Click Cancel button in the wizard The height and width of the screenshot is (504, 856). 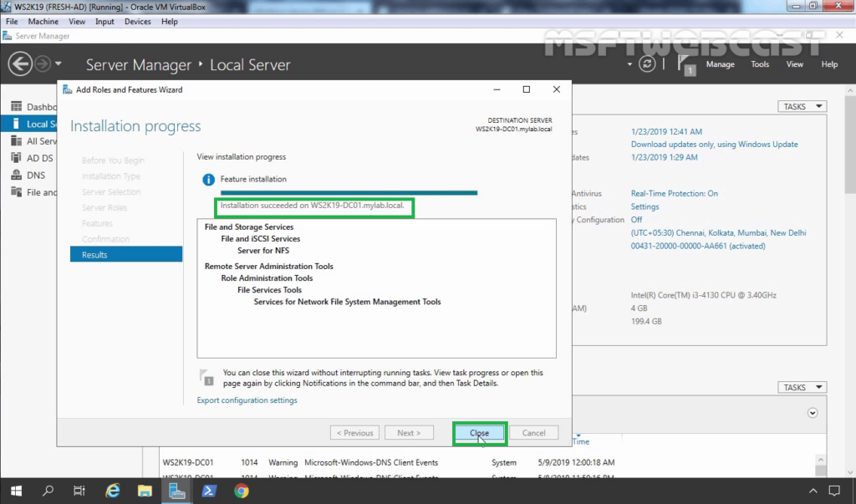click(533, 433)
